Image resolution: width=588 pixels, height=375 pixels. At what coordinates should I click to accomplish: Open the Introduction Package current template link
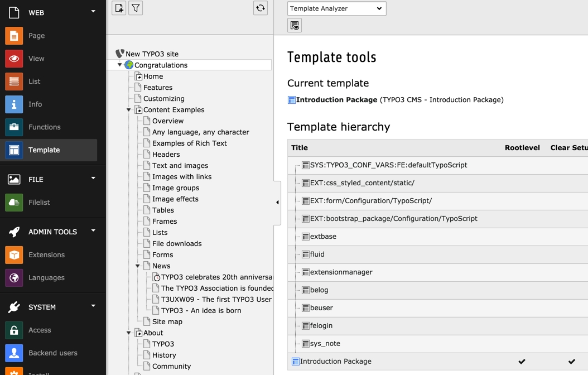point(336,100)
